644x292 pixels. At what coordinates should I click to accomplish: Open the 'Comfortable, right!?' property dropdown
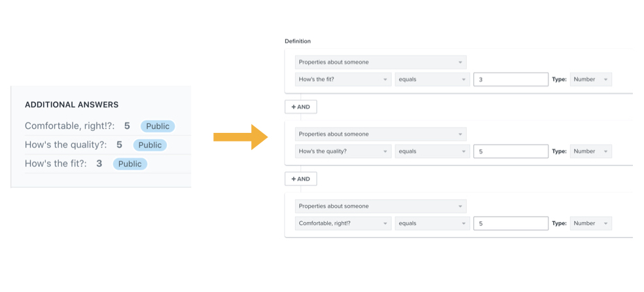(343, 223)
